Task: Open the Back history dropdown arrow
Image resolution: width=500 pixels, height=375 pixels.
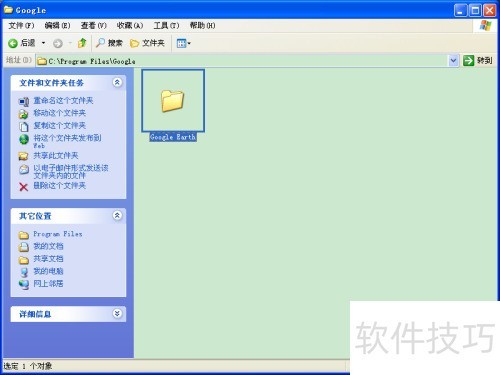Action: 43,43
